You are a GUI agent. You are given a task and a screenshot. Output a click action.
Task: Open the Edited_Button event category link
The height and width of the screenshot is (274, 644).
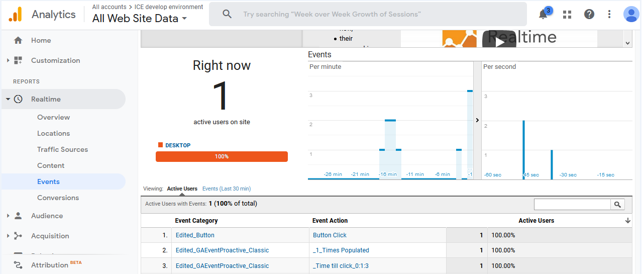(x=195, y=235)
